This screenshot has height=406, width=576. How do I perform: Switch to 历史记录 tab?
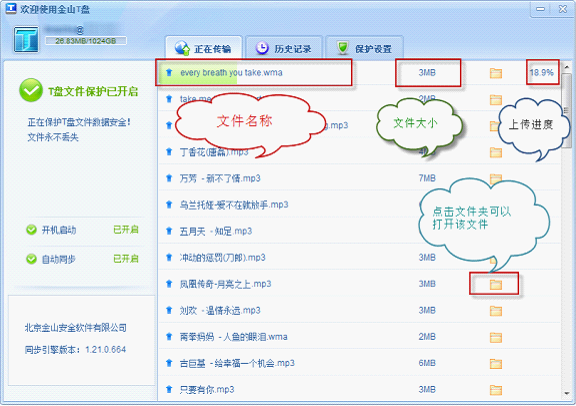[x=284, y=48]
